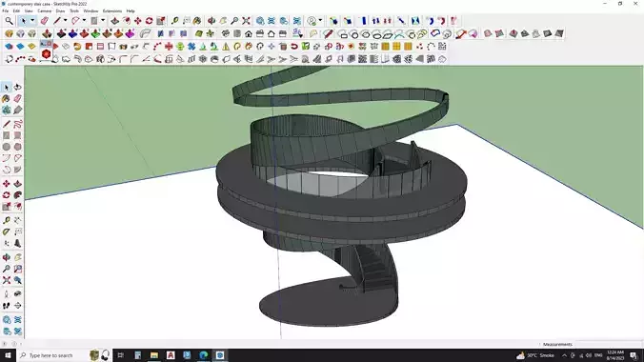644x362 pixels.
Task: Activate the Push/Pull tool in top toolbar
Action: [x=115, y=21]
